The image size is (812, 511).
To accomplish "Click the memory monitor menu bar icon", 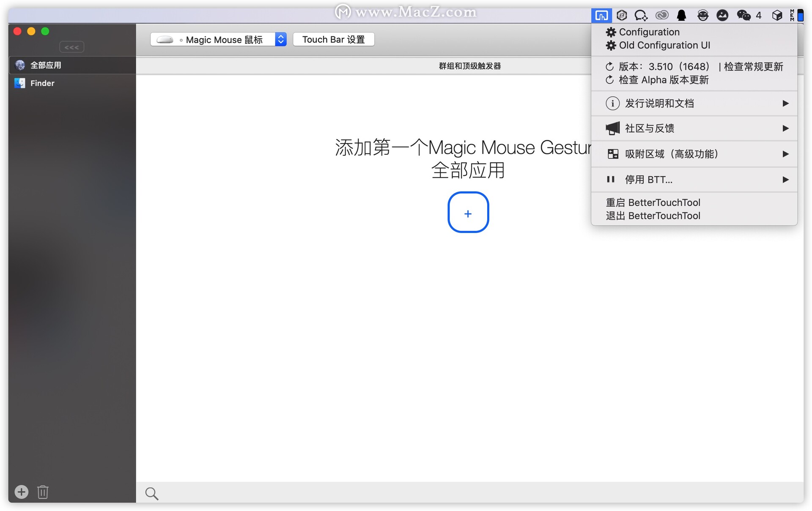I will click(x=796, y=16).
